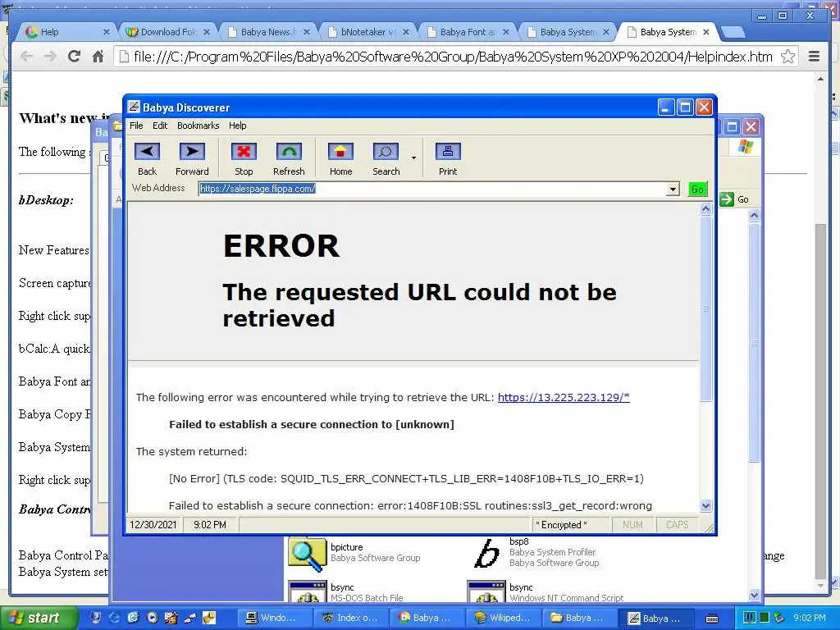Click the Back arrow in Babya Discoverer
Screen dimensions: 840x630
tap(147, 152)
